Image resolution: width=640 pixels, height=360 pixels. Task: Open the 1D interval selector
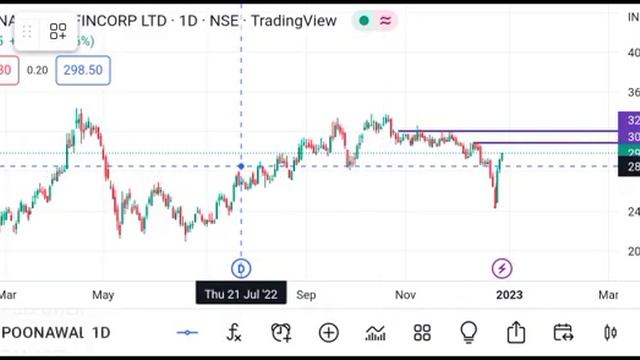click(101, 333)
